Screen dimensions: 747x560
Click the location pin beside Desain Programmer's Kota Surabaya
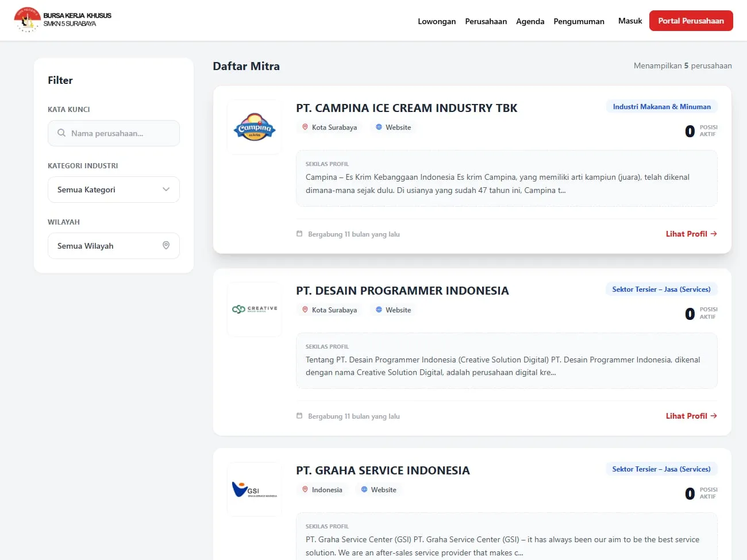[x=305, y=310]
